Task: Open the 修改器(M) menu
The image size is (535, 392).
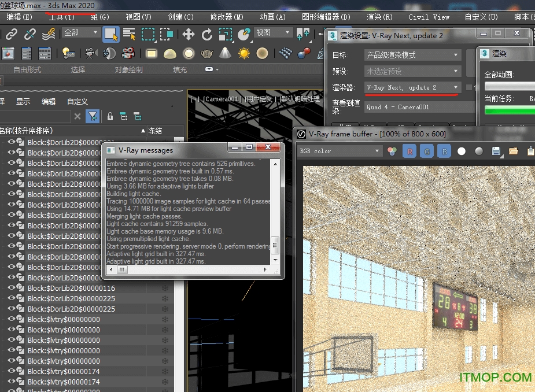Action: pos(227,17)
